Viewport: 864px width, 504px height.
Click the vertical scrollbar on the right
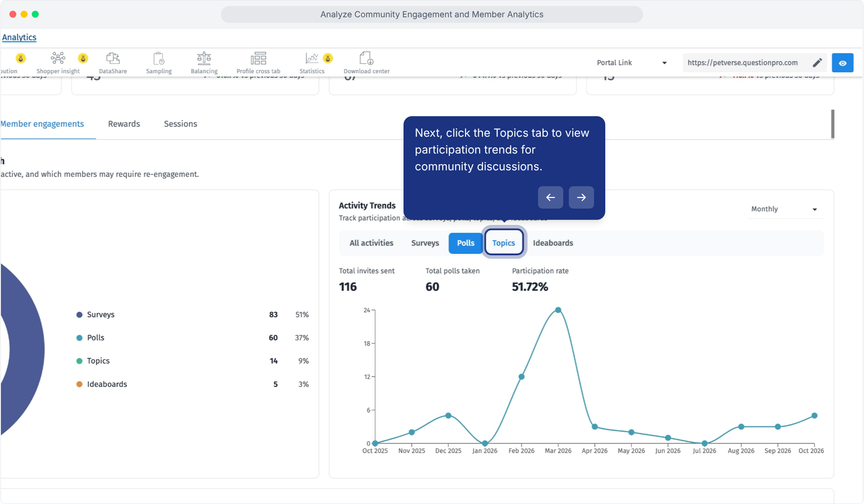point(833,124)
